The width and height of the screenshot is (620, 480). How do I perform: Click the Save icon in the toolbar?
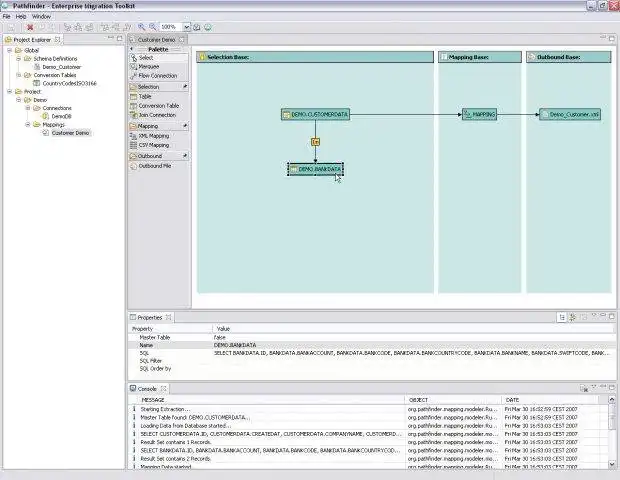[11, 27]
